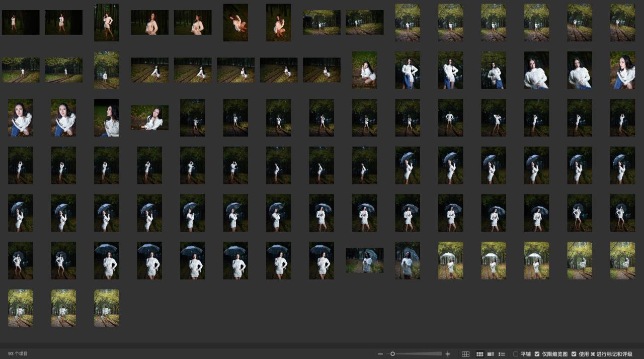Switch to details view with thumbnails
The width and height of the screenshot is (644, 359).
491,354
